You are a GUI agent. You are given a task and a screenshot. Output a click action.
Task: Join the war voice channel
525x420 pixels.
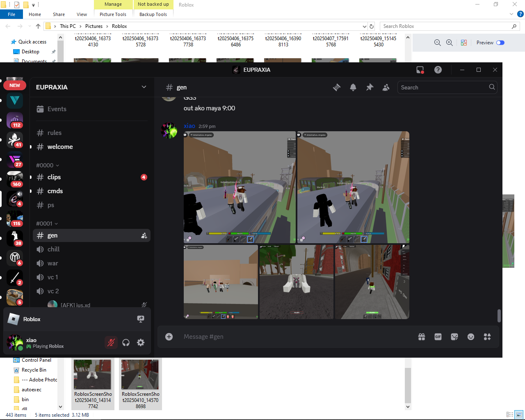coord(91,263)
